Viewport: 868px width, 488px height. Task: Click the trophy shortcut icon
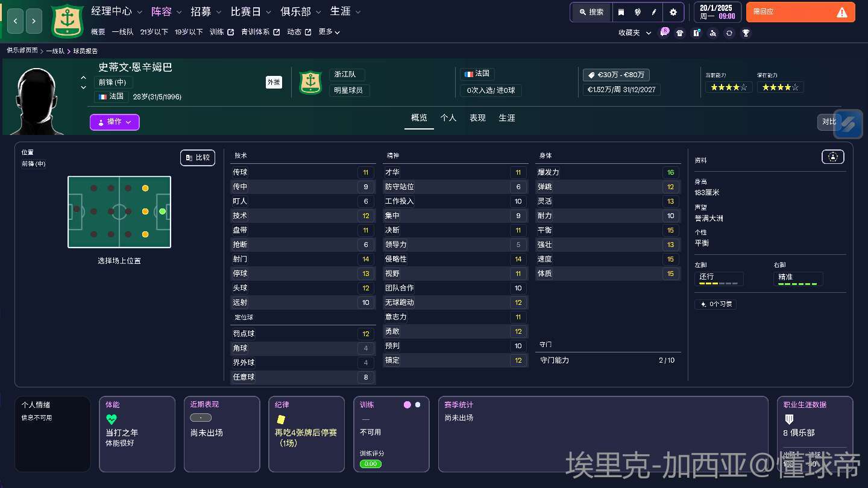click(746, 33)
